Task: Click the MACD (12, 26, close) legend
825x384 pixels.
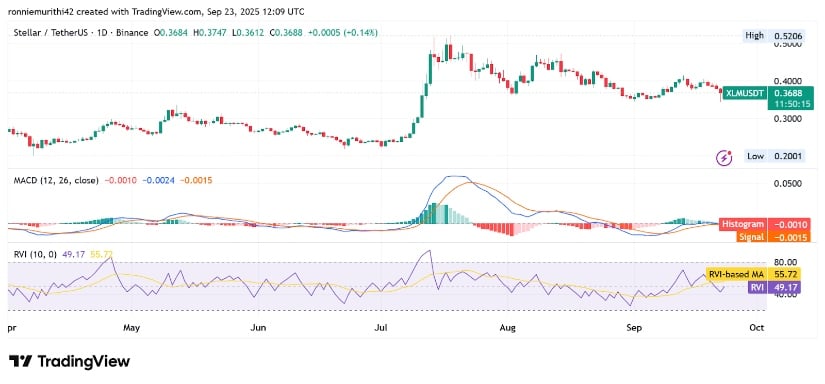Action: tap(55, 180)
